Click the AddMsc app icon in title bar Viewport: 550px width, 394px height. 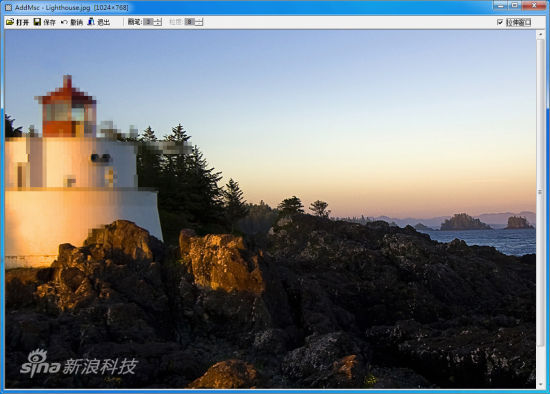point(8,7)
